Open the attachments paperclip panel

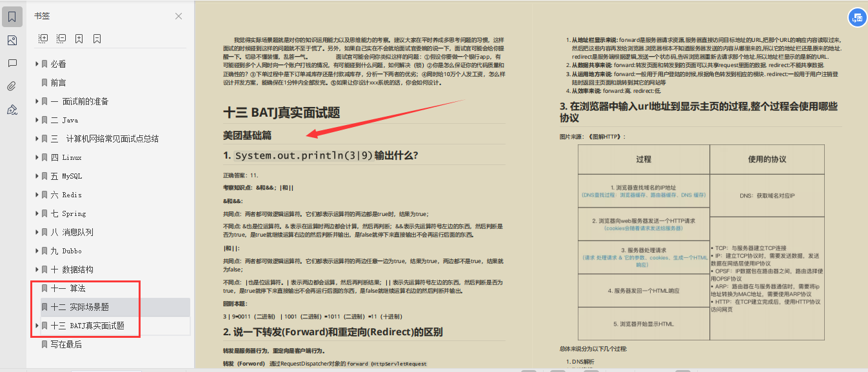coord(12,86)
